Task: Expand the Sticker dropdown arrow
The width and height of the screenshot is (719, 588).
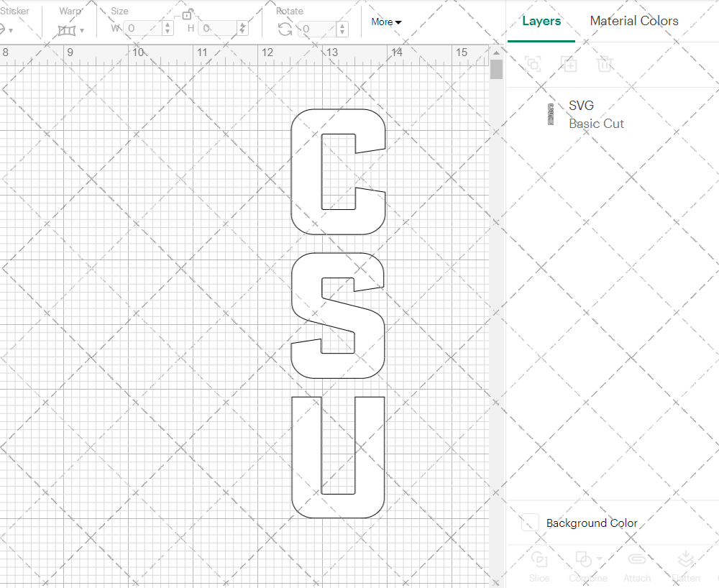Action: [x=11, y=31]
